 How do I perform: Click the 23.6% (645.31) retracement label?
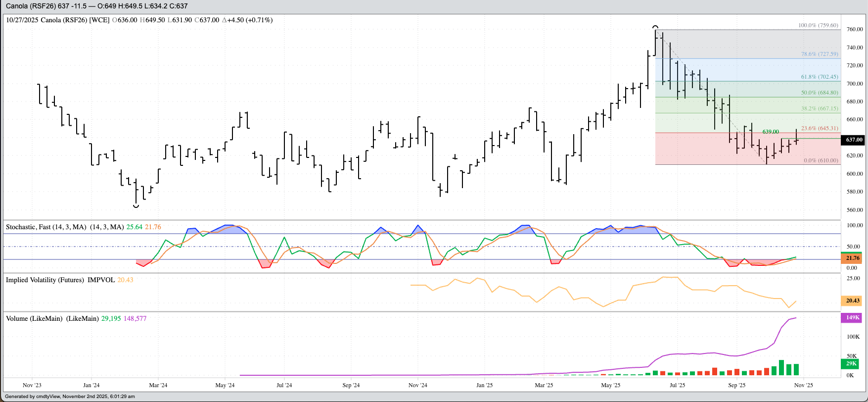(820, 128)
